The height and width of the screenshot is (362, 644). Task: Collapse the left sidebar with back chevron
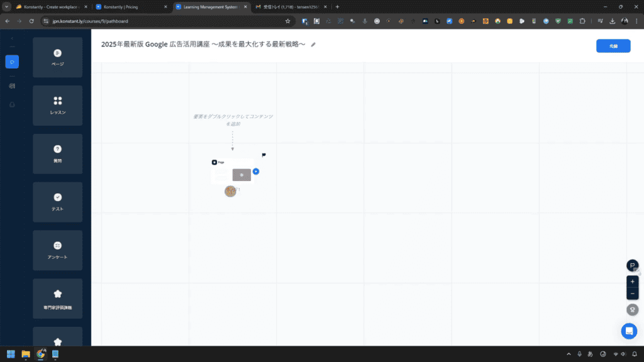(12, 38)
